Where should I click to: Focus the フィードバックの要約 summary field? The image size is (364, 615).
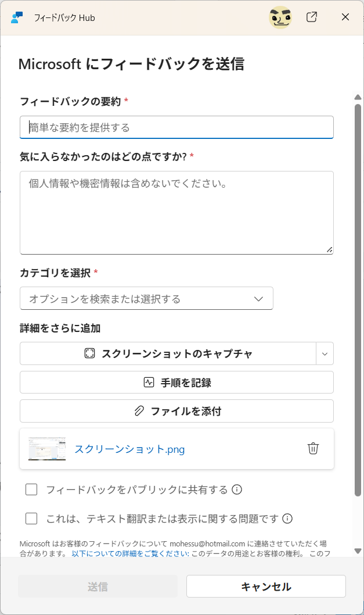(x=176, y=127)
